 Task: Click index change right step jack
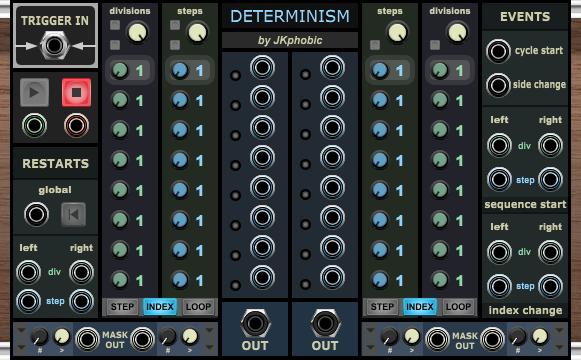point(550,286)
